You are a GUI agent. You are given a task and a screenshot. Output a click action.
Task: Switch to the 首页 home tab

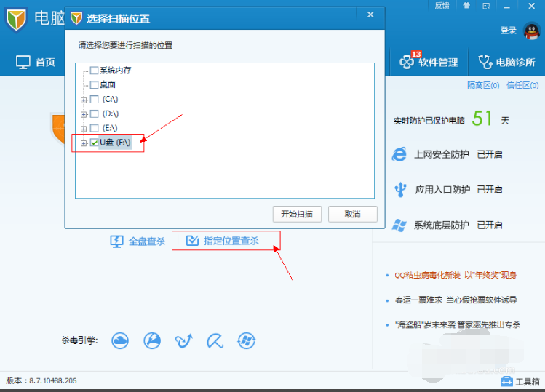36,62
